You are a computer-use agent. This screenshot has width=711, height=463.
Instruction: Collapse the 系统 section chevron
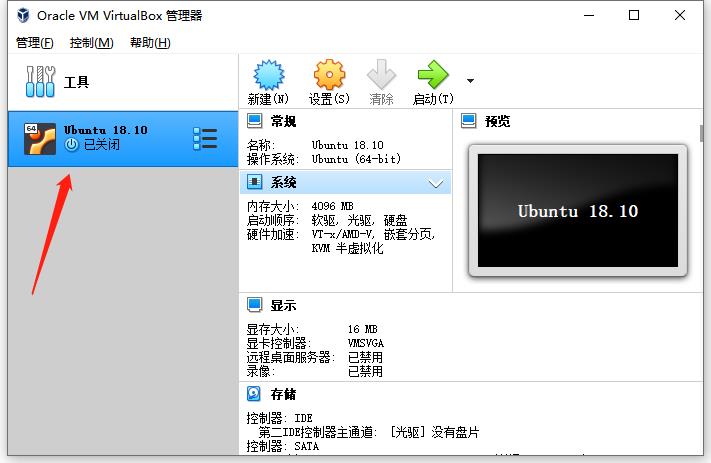coord(436,183)
